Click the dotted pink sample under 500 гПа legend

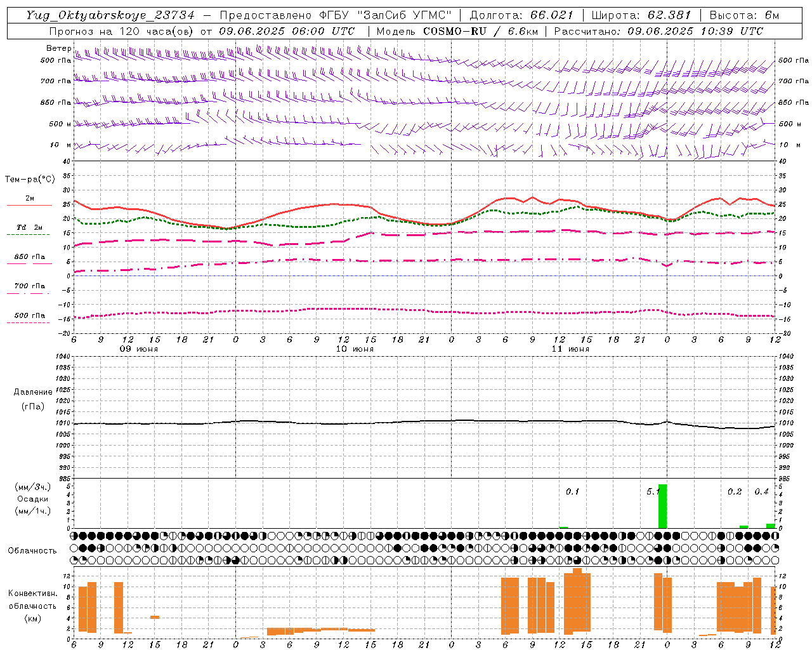tap(28, 322)
